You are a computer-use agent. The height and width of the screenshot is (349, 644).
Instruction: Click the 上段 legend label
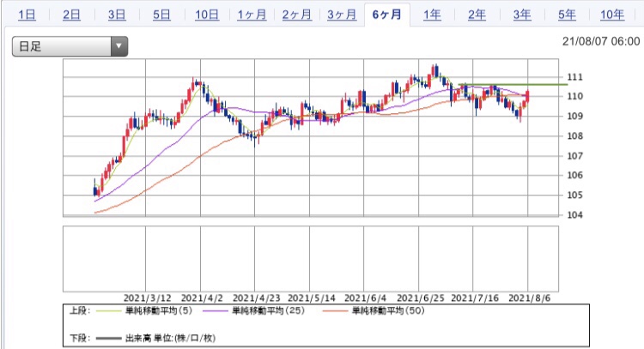79,311
